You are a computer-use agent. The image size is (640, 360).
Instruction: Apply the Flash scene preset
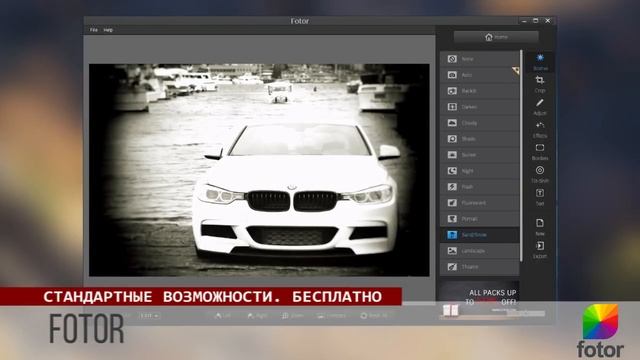[x=480, y=187]
